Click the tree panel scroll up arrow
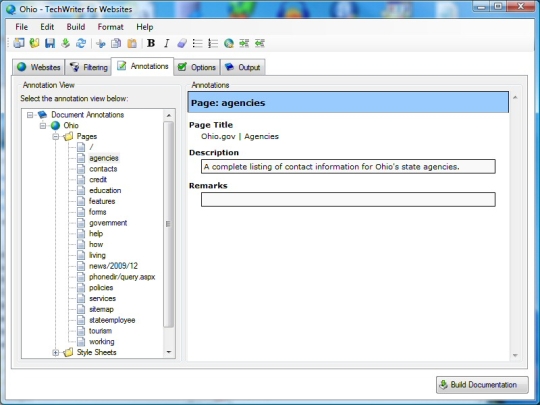Image resolution: width=540 pixels, height=405 pixels. pos(169,115)
